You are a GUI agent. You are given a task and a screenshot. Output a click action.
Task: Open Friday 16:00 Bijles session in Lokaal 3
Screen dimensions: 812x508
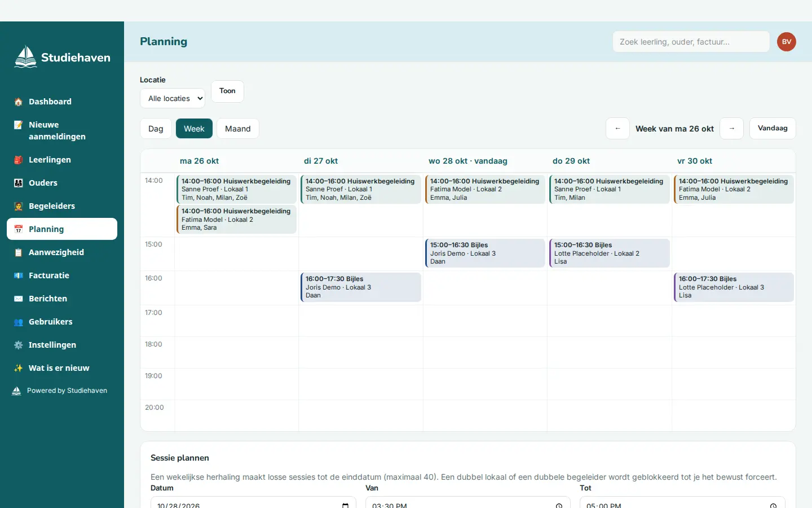tap(734, 287)
